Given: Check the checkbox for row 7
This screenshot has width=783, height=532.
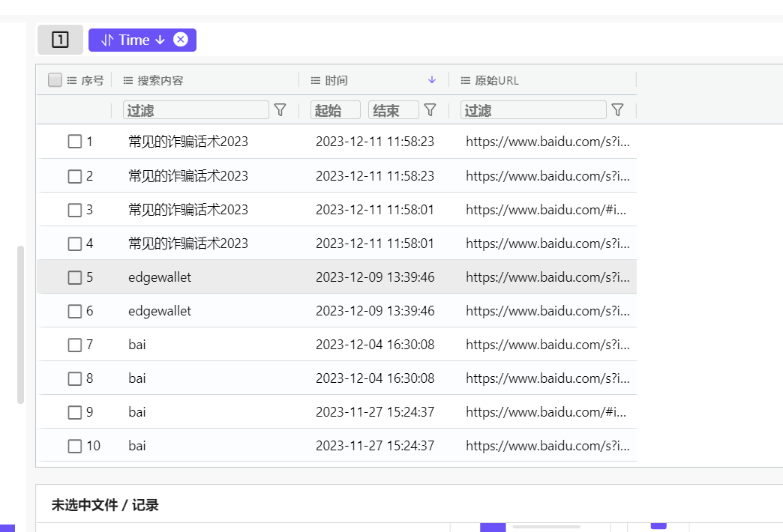Looking at the screenshot, I should pyautogui.click(x=75, y=345).
